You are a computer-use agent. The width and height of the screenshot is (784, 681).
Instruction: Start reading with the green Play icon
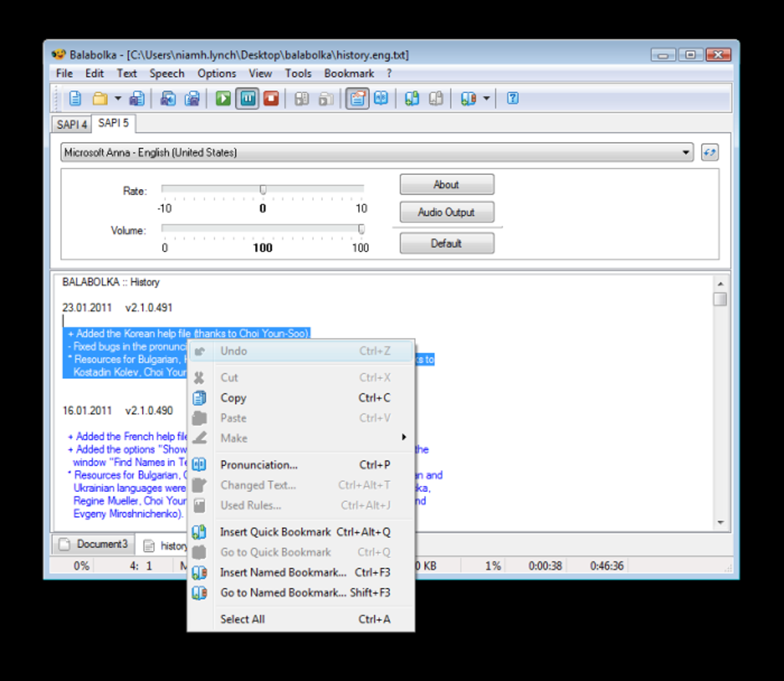coord(223,98)
